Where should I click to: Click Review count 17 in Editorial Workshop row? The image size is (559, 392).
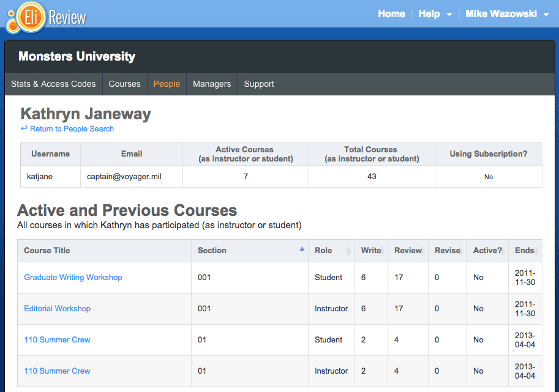(399, 309)
